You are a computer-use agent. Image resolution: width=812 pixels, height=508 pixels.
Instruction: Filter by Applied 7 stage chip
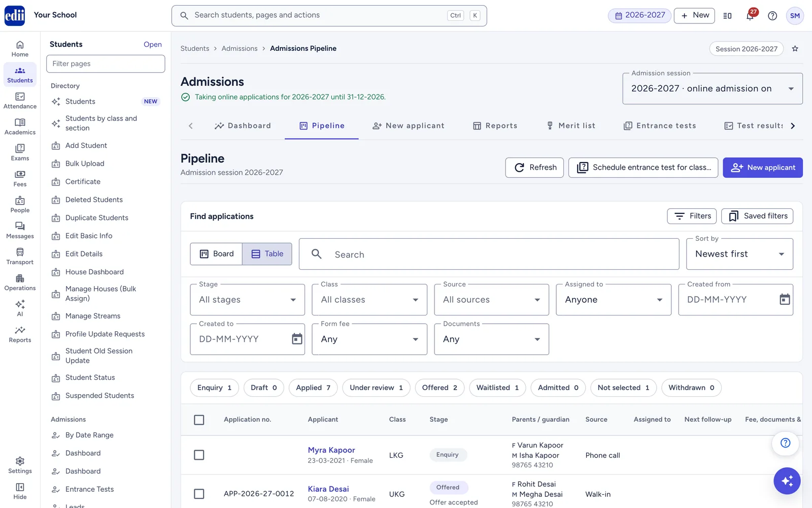(x=313, y=388)
